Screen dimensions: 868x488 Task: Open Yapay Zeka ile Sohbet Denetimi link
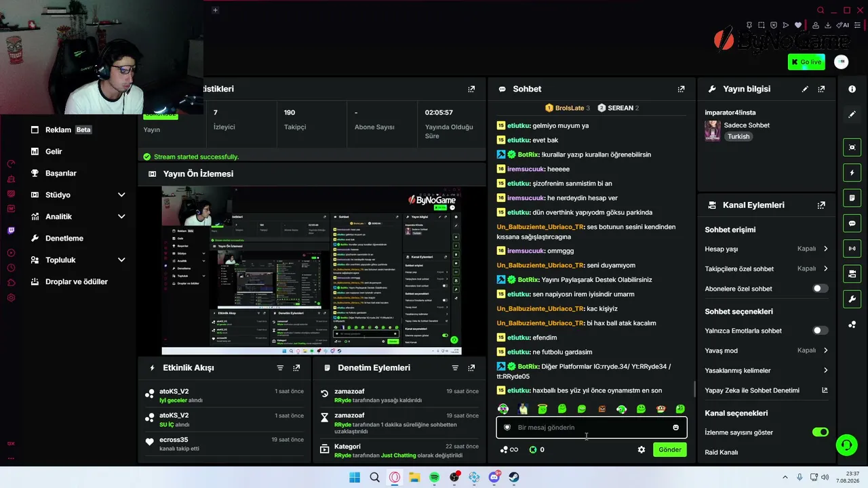point(766,390)
